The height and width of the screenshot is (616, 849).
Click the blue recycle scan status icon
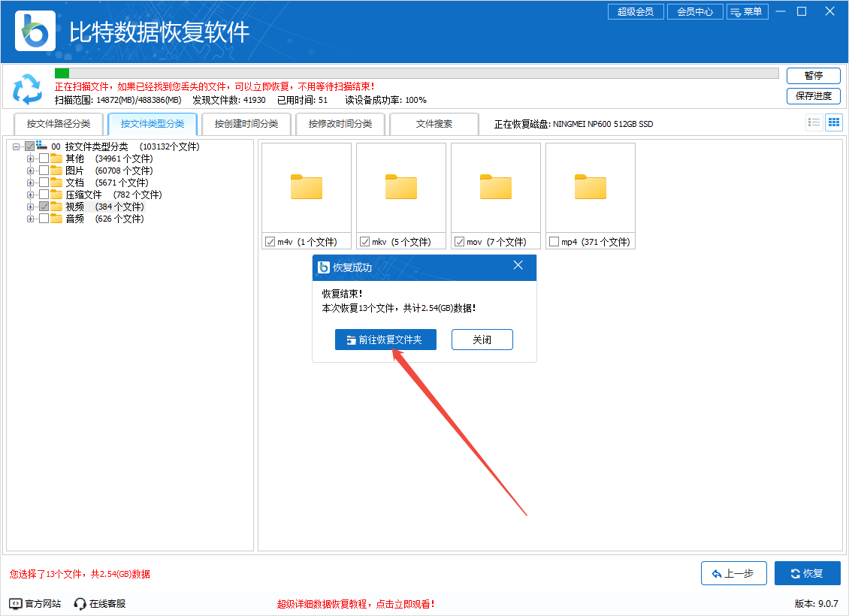click(27, 89)
